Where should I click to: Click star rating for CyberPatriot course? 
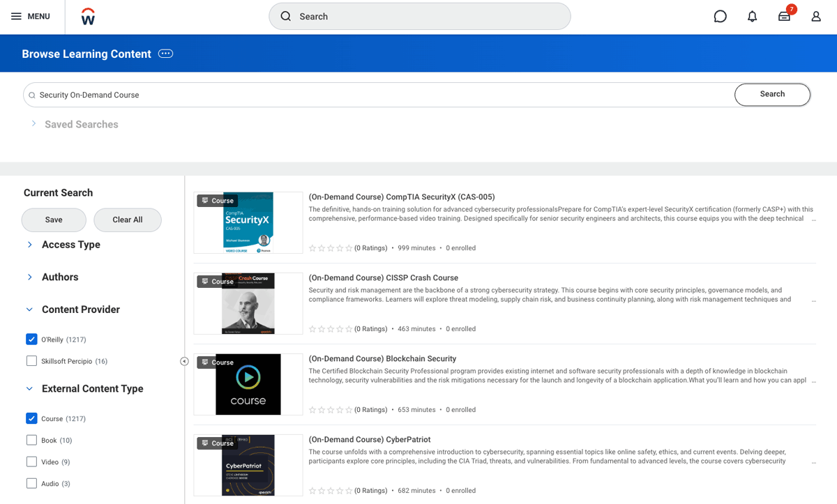point(331,491)
